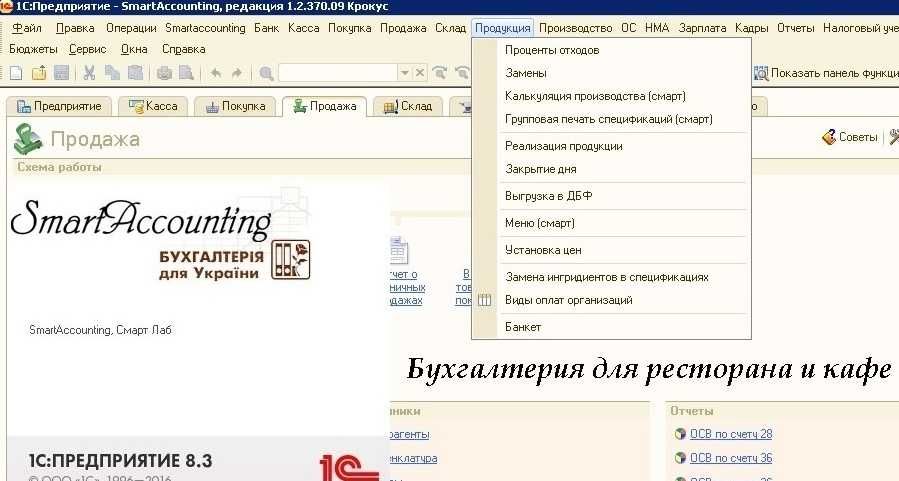This screenshot has width=899, height=481.
Task: Click the Undo arrow icon
Action: click(x=216, y=73)
